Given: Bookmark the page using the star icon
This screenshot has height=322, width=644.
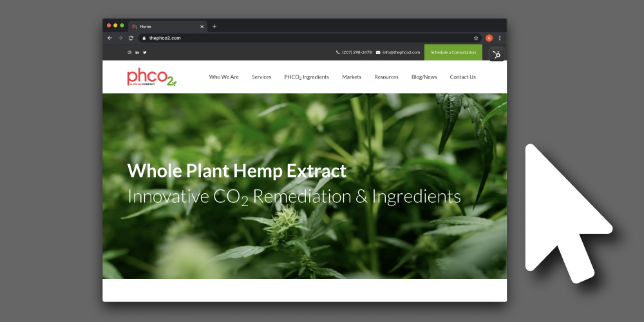Looking at the screenshot, I should [476, 38].
